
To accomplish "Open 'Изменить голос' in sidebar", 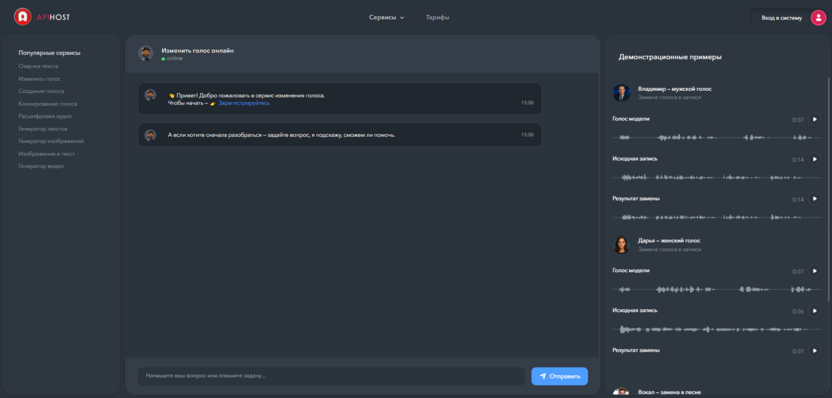I will click(x=39, y=79).
